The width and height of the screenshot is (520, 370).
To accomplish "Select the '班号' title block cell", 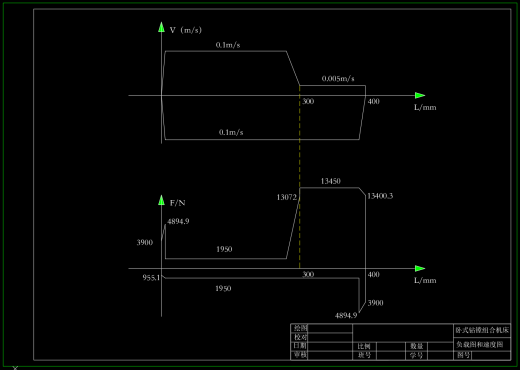I will (364, 355).
